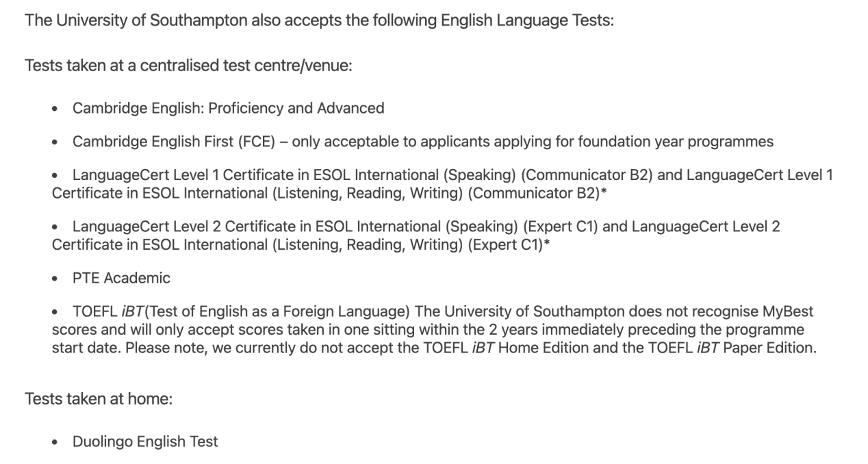868x464 pixels.
Task: Click the '(Communicator B2)*' text with asterisk
Action: coord(536,194)
